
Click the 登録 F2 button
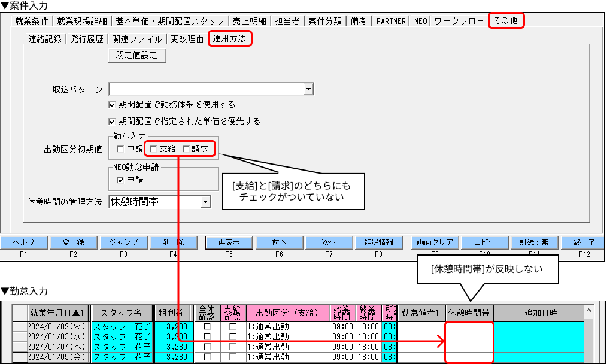[x=74, y=242]
